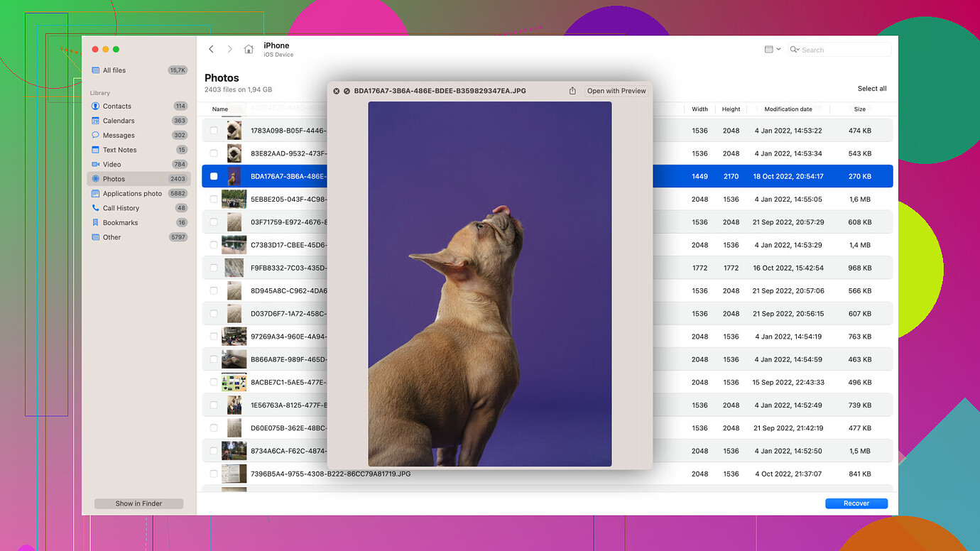Viewport: 980px width, 551px height.
Task: Select Photos category in sidebar
Action: [139, 179]
